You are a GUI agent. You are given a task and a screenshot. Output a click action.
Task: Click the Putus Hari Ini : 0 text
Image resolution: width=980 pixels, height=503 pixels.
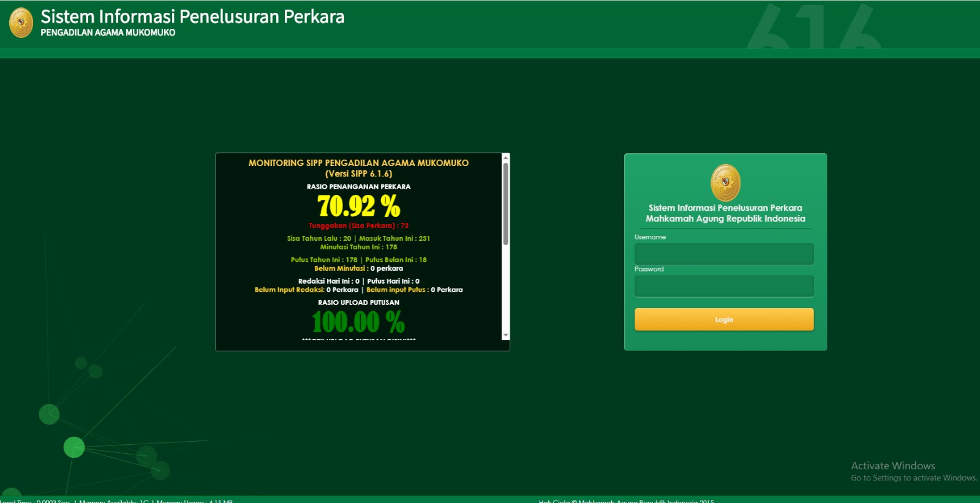[x=393, y=282]
